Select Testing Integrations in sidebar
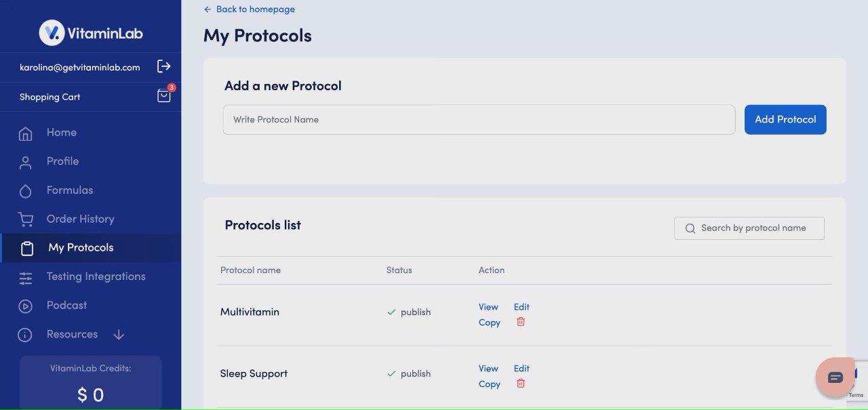868x410 pixels. tap(96, 276)
